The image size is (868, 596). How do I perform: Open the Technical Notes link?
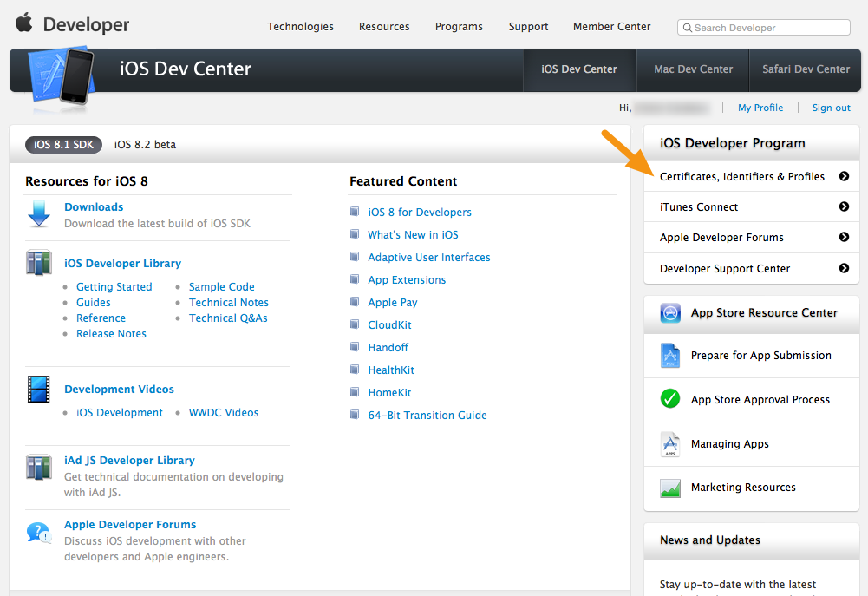coord(229,303)
